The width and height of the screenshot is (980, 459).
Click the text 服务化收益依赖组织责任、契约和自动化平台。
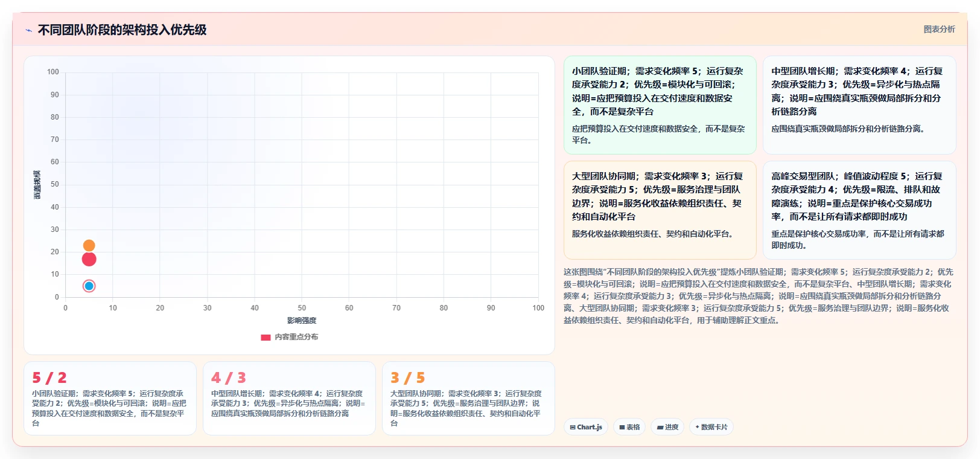tap(654, 234)
